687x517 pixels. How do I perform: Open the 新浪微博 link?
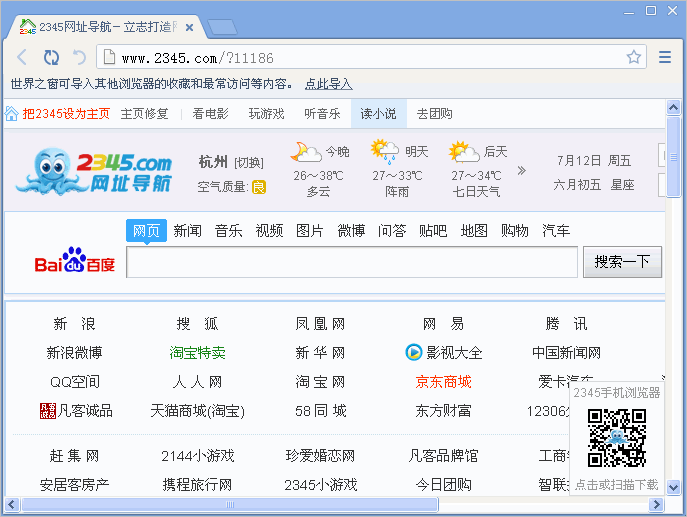click(x=74, y=352)
